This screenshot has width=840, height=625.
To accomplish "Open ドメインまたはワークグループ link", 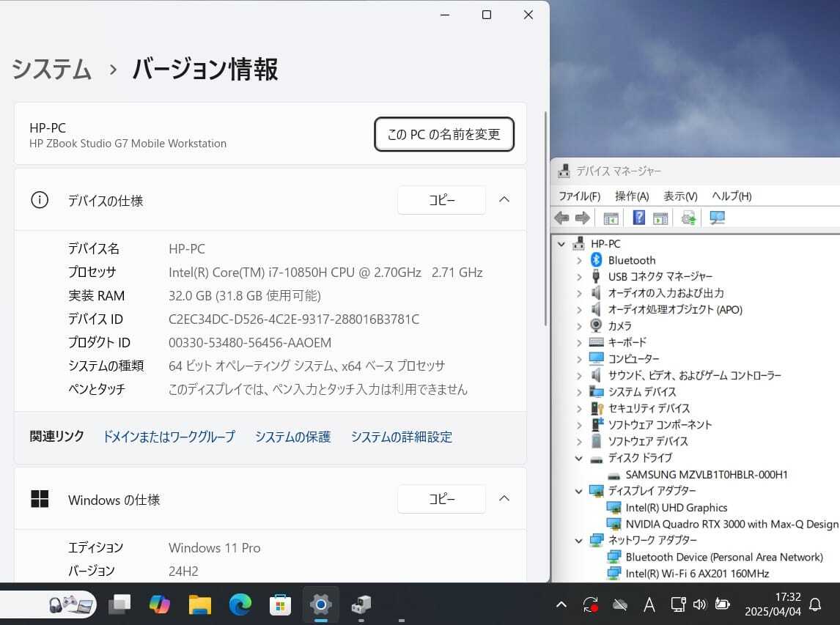I will pos(169,437).
